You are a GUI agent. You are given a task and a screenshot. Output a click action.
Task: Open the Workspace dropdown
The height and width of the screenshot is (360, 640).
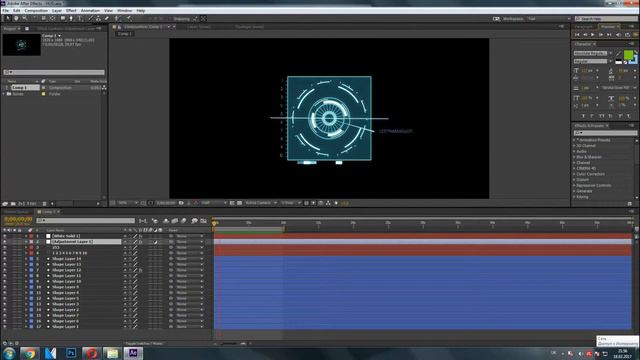(549, 19)
